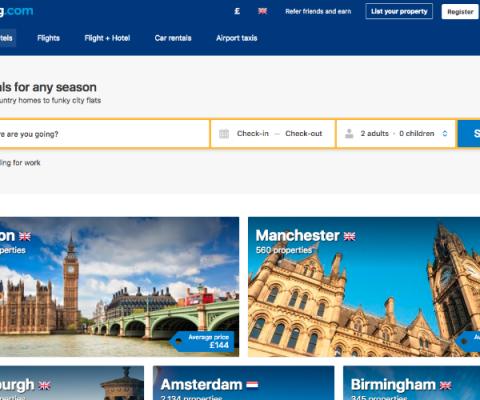Click the UK flag language icon
This screenshot has height=400, width=480.
(x=262, y=11)
